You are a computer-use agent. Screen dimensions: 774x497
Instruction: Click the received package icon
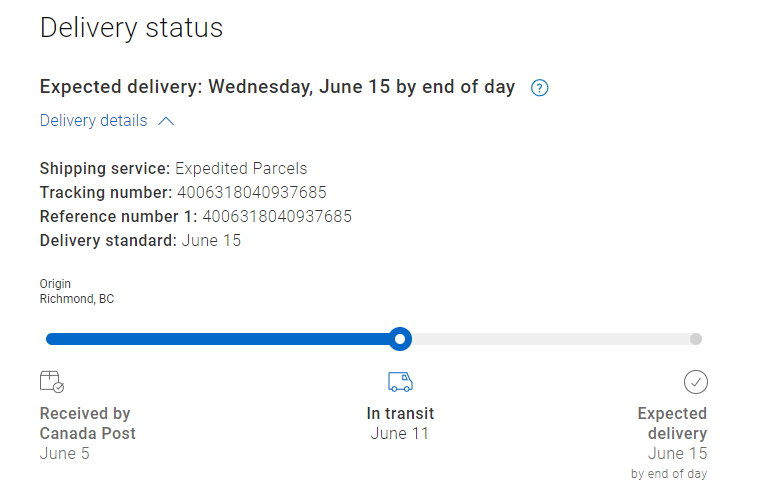point(52,381)
